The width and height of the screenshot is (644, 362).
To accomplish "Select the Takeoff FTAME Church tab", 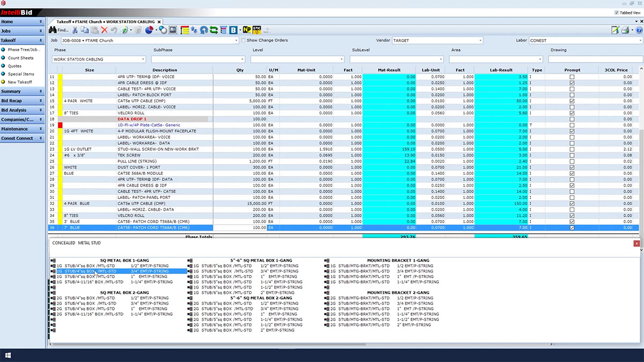I will pyautogui.click(x=105, y=21).
